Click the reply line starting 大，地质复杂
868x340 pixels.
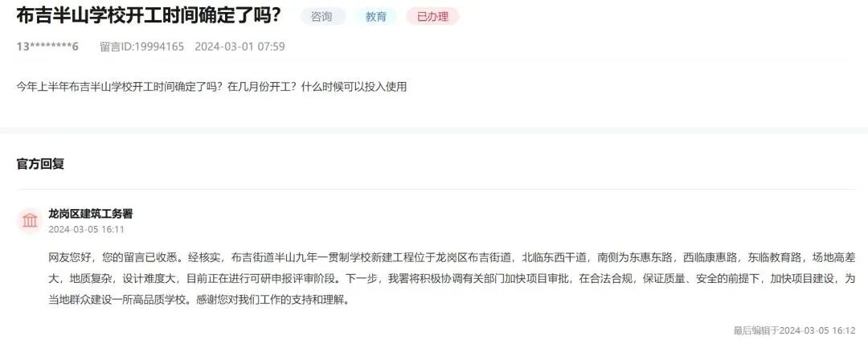click(x=452, y=279)
